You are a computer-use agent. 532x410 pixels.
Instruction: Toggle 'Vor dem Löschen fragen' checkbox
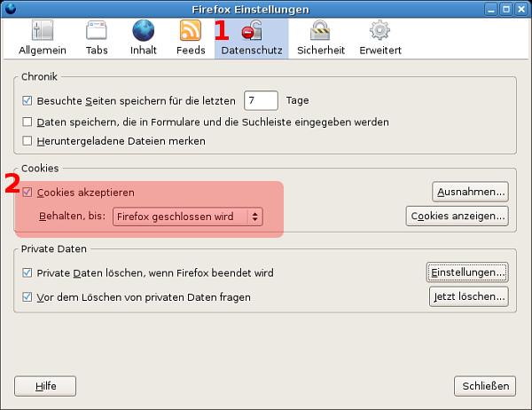click(x=27, y=297)
